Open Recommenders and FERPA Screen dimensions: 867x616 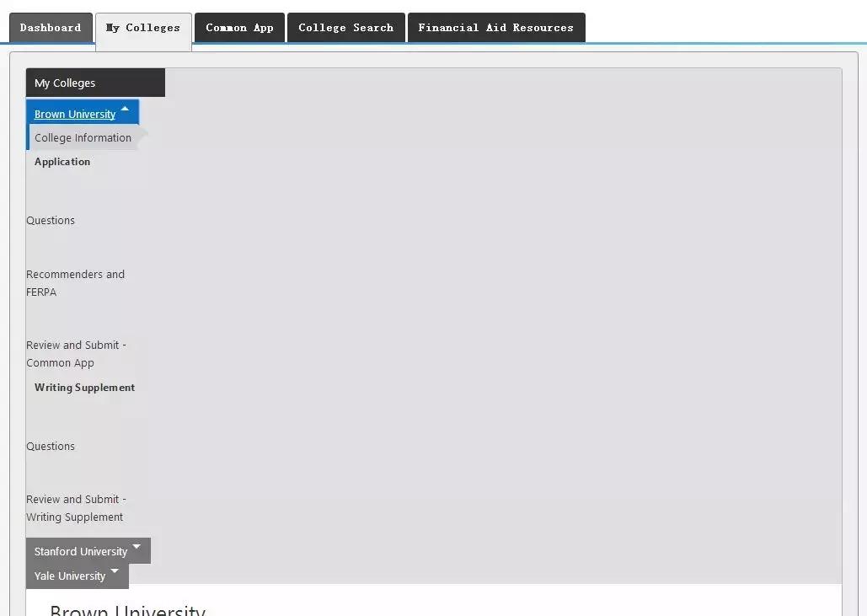75,283
